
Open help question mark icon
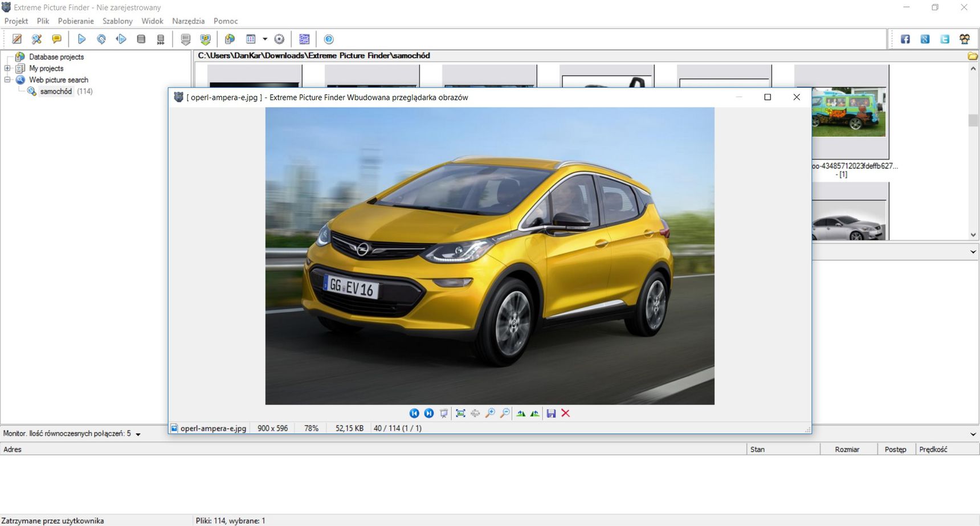click(x=329, y=39)
